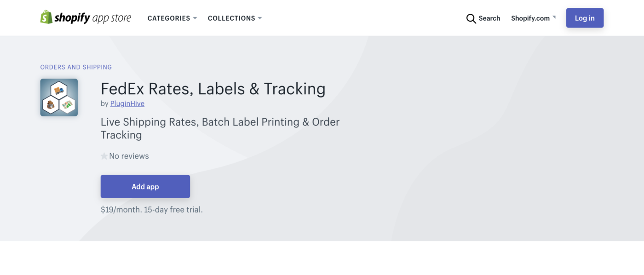Screen dimensions: 644x275
Task: Click the CATEGORIES chevron arrow
Action: point(195,18)
